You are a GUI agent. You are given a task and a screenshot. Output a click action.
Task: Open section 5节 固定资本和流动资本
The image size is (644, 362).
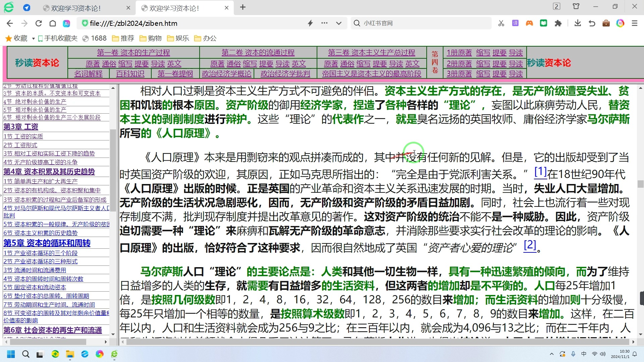point(35,287)
